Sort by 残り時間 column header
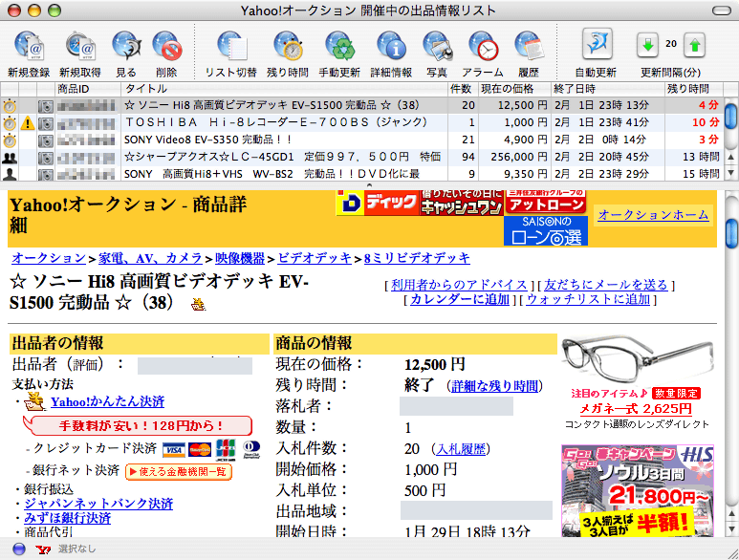This screenshot has width=739, height=560. [693, 89]
